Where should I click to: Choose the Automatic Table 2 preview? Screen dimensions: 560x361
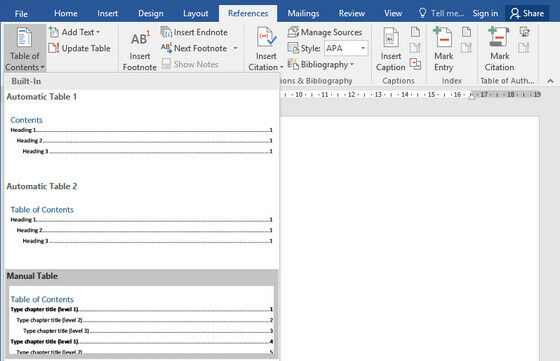141,225
